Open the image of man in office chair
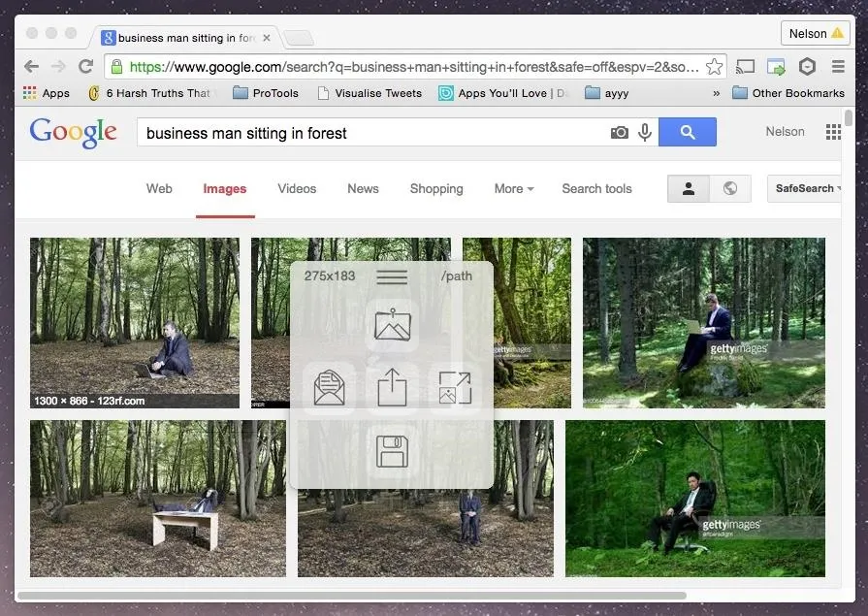Screen dimensions: 868x616 [x=695, y=499]
